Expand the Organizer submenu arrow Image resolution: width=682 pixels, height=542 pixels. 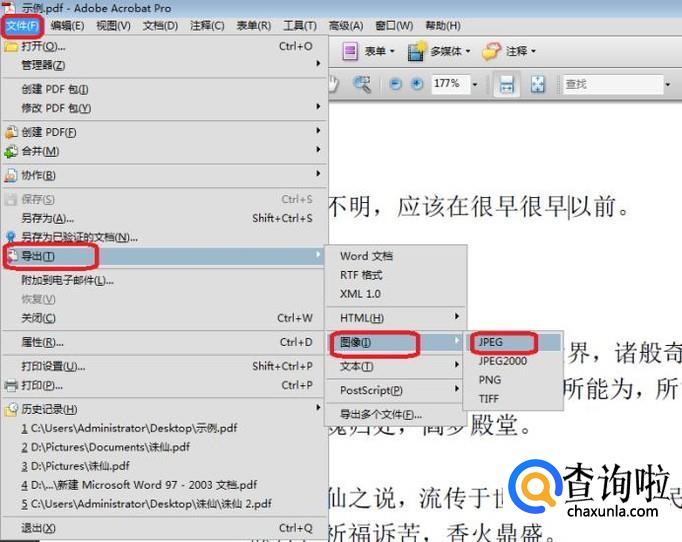pyautogui.click(x=318, y=64)
